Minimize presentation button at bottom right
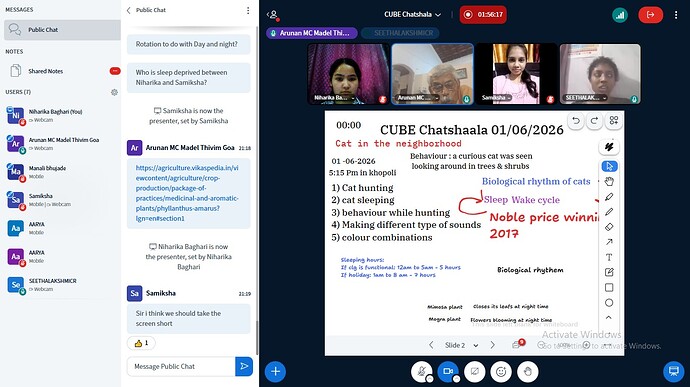690x387 pixels. click(673, 371)
